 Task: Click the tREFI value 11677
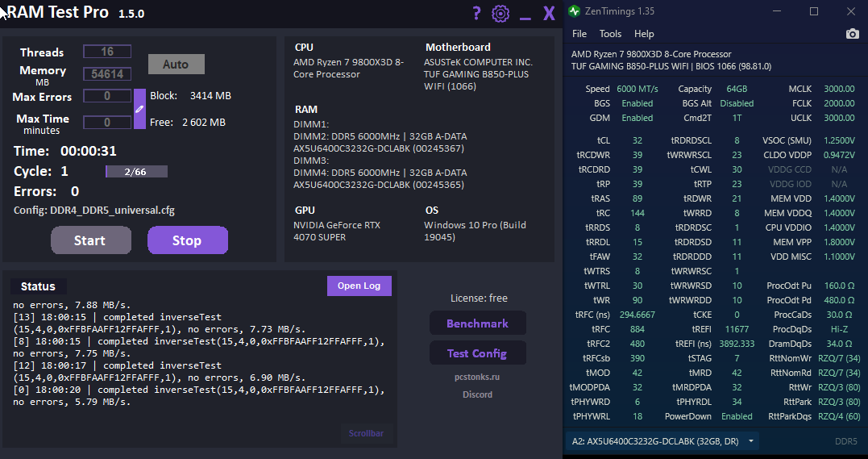pyautogui.click(x=737, y=329)
